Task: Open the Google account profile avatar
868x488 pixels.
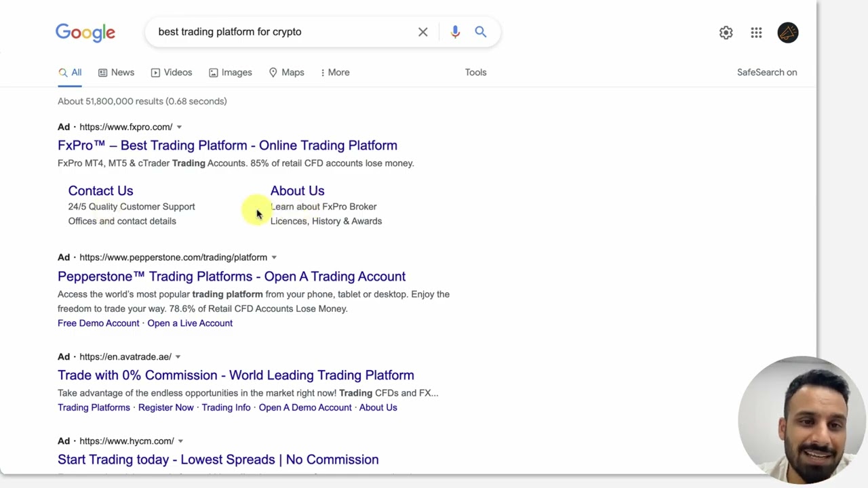Action: 787,33
